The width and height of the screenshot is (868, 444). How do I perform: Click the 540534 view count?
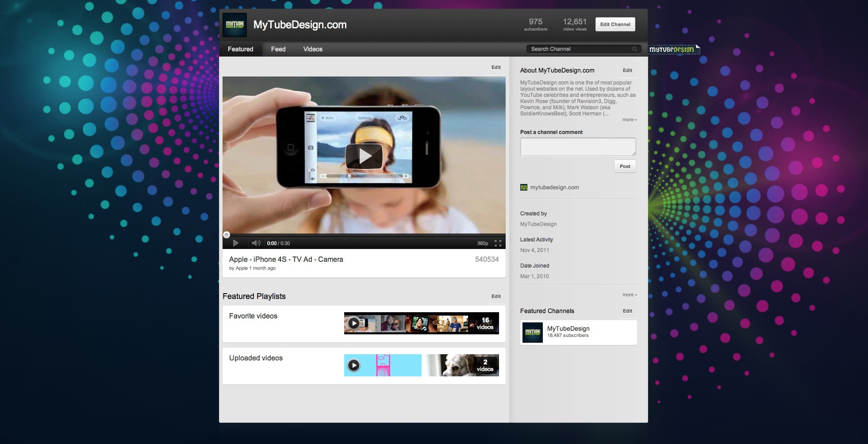click(x=487, y=260)
